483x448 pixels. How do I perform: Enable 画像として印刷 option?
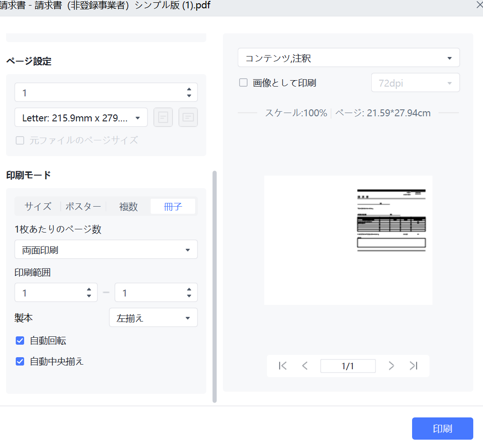pos(243,82)
